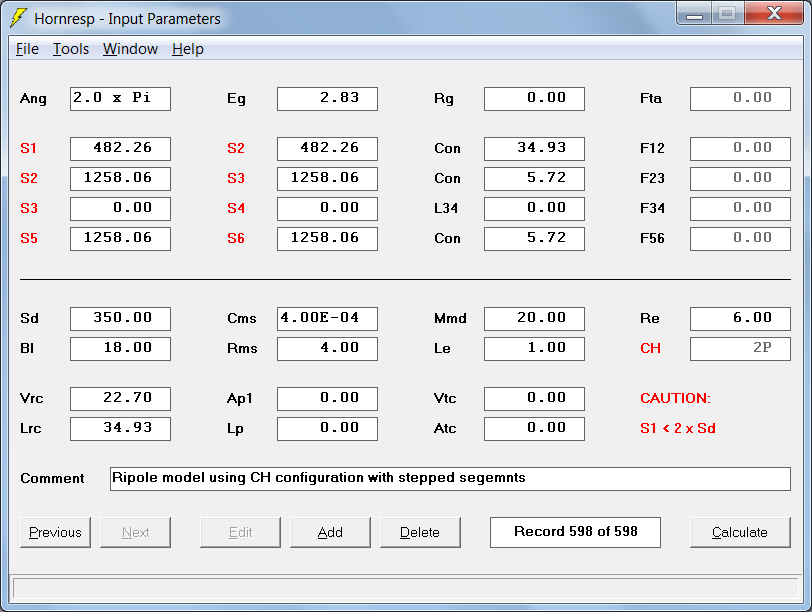Click the Con field beside F56
Viewport: 812px width, 612px height.
[534, 239]
